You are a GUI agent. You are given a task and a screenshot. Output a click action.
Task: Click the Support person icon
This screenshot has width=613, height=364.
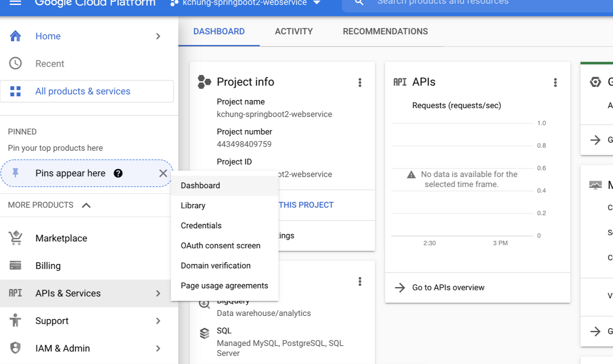[x=15, y=320]
